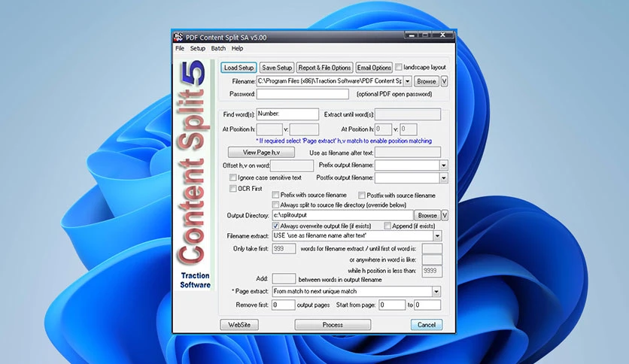The height and width of the screenshot is (364, 629).
Task: Enable Append (if exists) checkbox
Action: [387, 226]
